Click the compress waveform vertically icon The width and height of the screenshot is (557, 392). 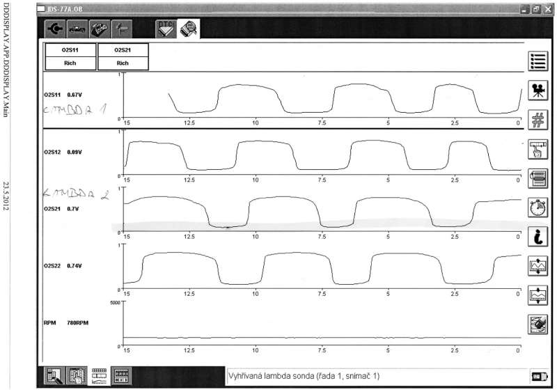pyautogui.click(x=538, y=295)
